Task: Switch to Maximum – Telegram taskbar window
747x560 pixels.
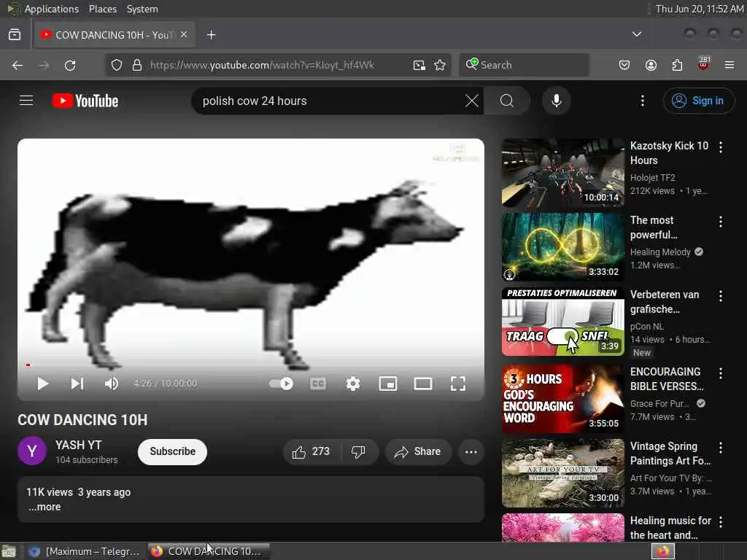Action: pos(85,551)
